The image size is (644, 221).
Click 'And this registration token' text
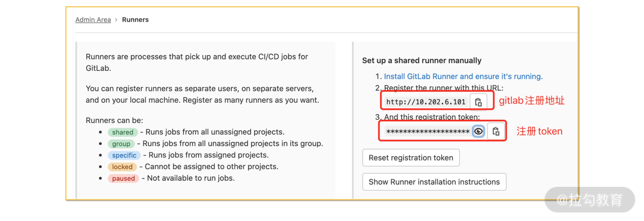pos(432,117)
